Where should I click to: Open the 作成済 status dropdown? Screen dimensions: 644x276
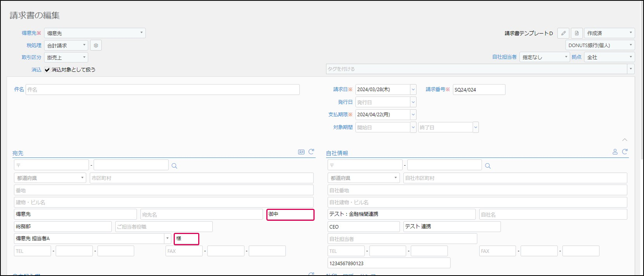[609, 33]
